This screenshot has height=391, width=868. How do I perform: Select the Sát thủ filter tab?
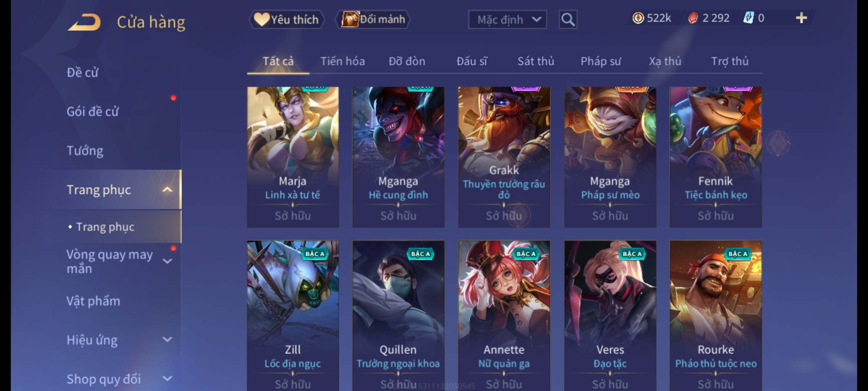[x=536, y=61]
